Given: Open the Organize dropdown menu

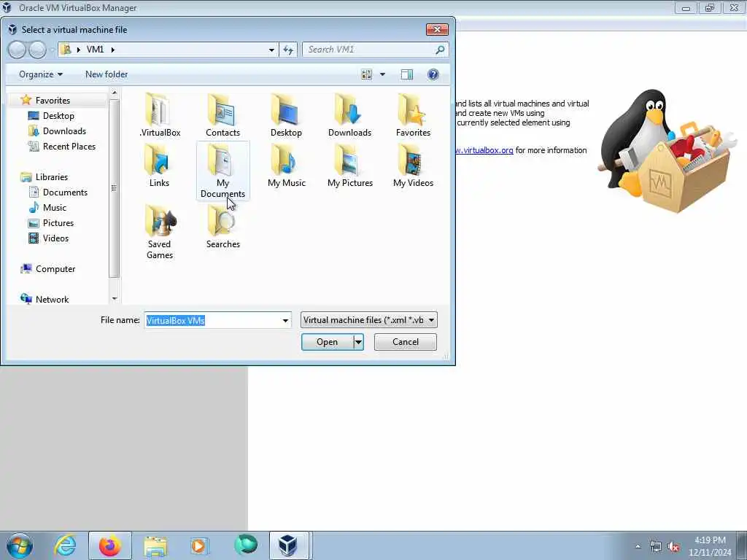Looking at the screenshot, I should click(41, 74).
